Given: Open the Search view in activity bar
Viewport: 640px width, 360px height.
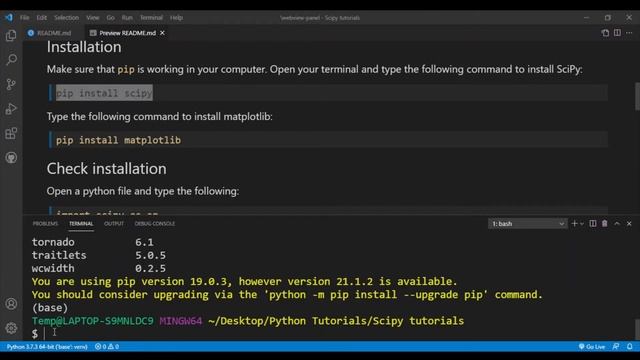Looking at the screenshot, I should click(x=11, y=60).
